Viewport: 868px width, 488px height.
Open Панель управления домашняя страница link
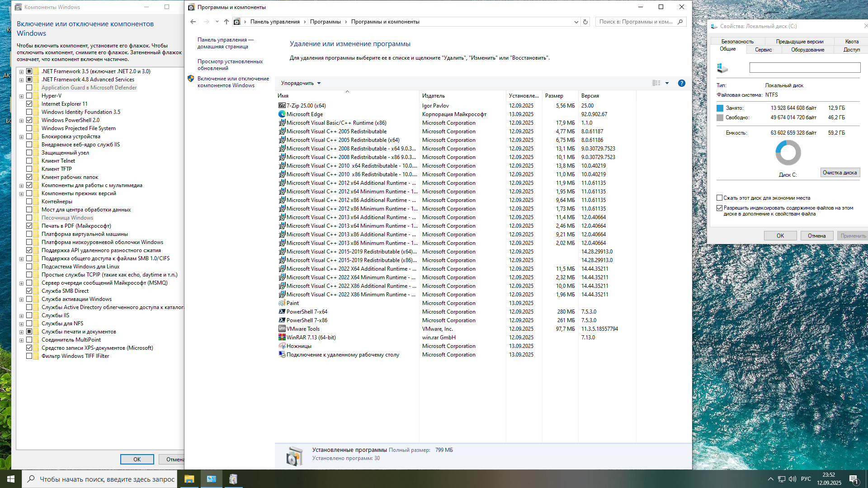[225, 43]
